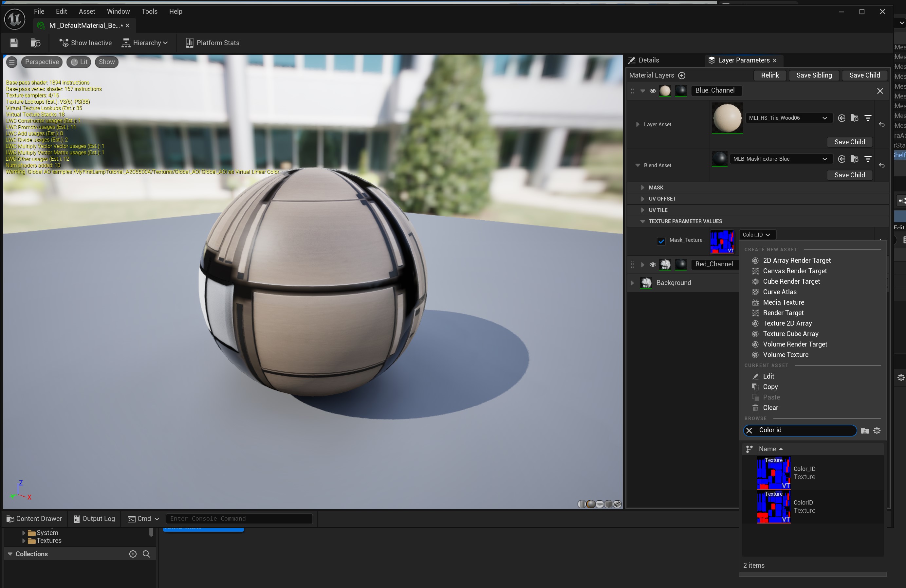Collapse the Blend Asset row
906x588 pixels.
638,165
